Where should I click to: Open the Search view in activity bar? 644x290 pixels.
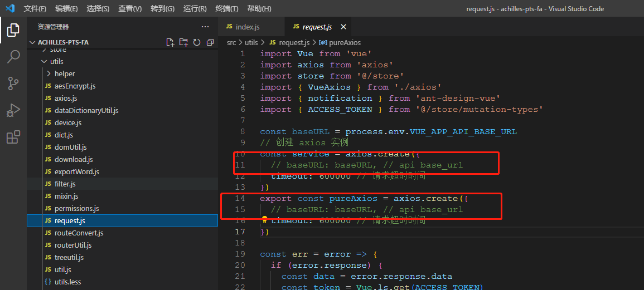13,57
